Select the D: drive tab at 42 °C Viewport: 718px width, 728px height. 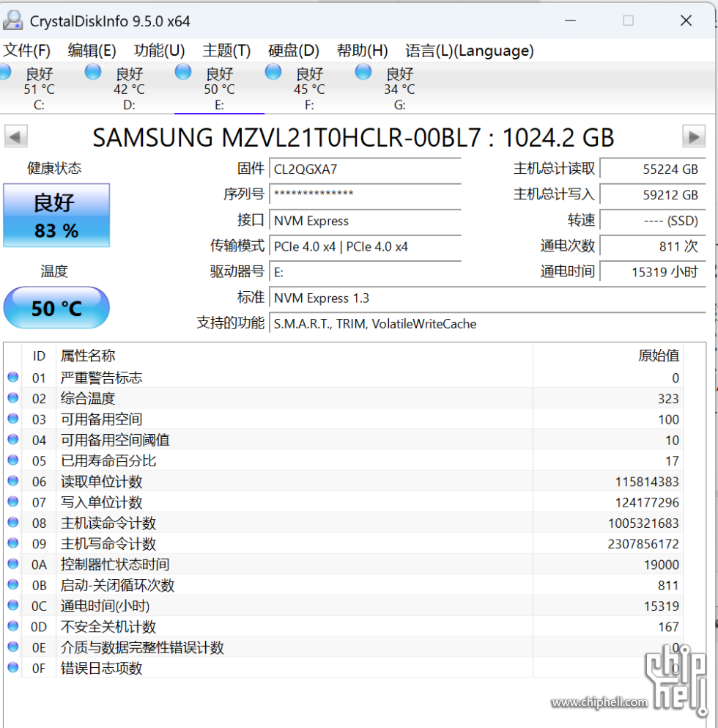129,88
